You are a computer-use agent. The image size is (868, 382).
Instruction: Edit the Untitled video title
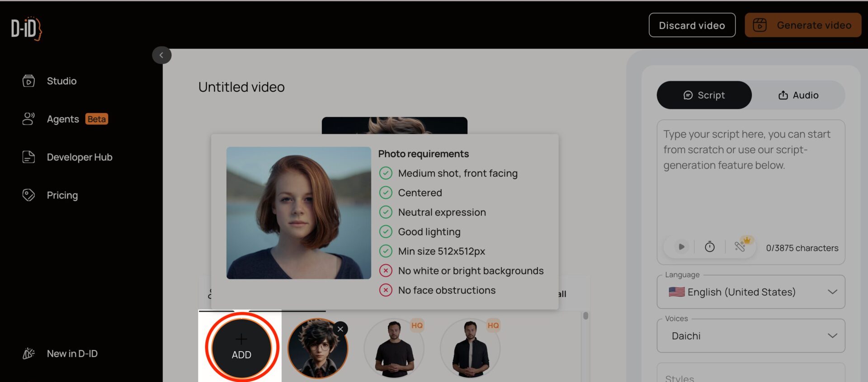tap(241, 87)
